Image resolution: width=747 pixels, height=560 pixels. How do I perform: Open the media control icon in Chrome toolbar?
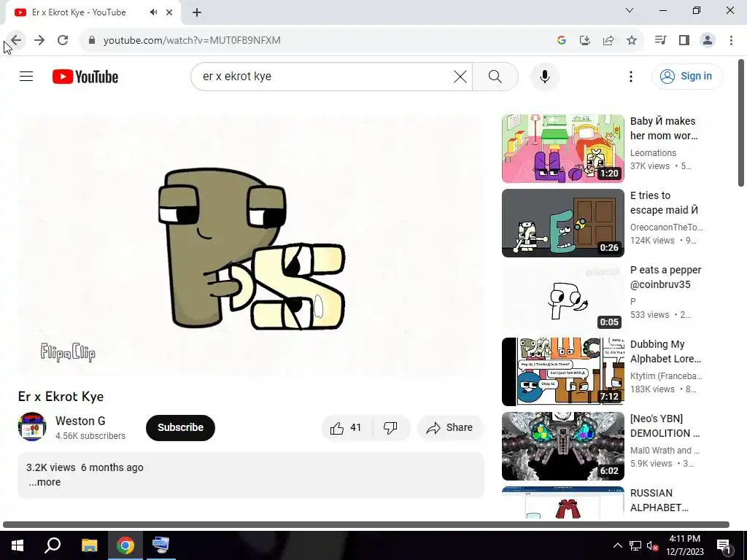[660, 41]
